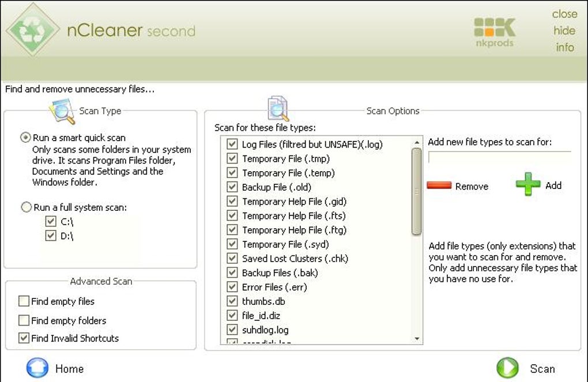Click the nkprods logo

495,32
